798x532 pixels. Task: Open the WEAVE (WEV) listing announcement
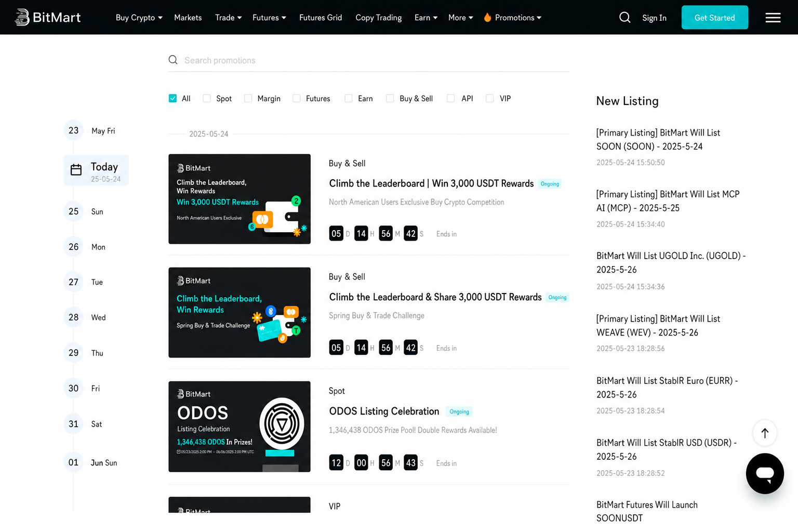[658, 326]
